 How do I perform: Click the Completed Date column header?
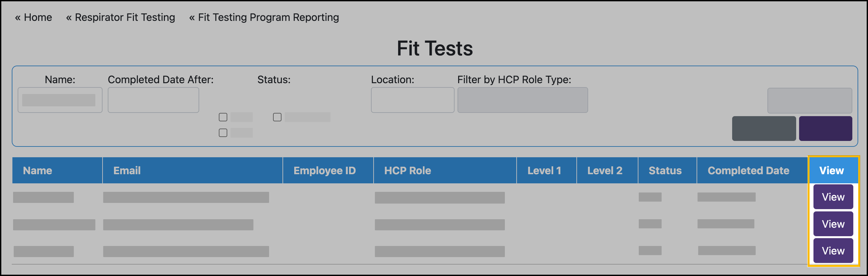pos(748,171)
